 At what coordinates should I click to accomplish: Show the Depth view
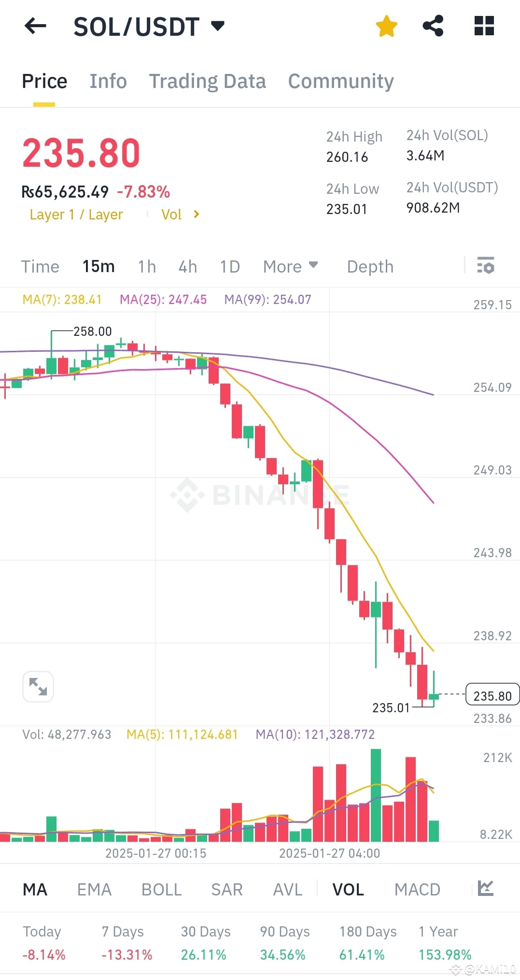tap(370, 266)
